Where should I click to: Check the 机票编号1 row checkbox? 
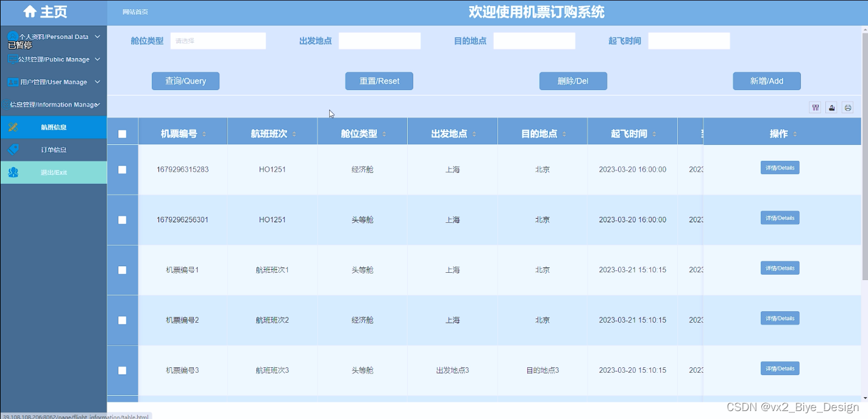pyautogui.click(x=123, y=270)
